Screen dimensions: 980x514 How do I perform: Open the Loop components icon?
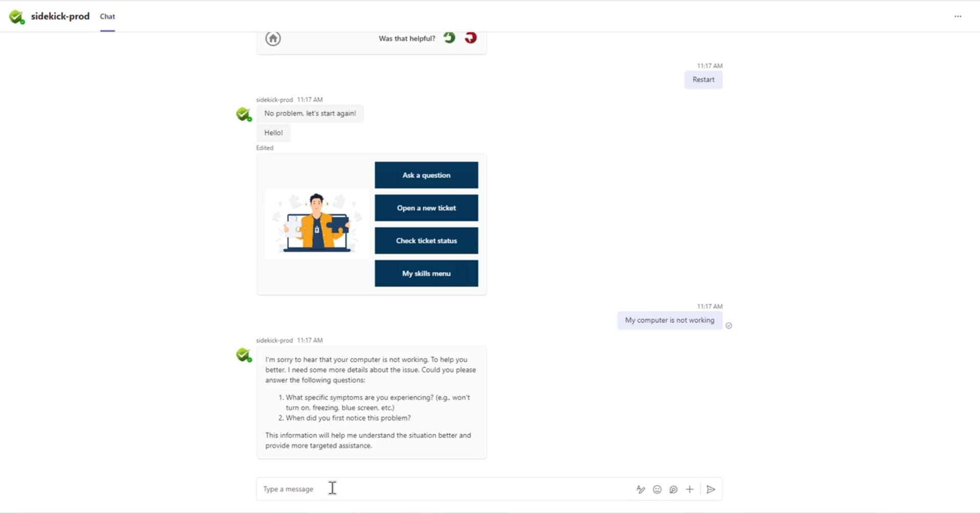coord(674,489)
